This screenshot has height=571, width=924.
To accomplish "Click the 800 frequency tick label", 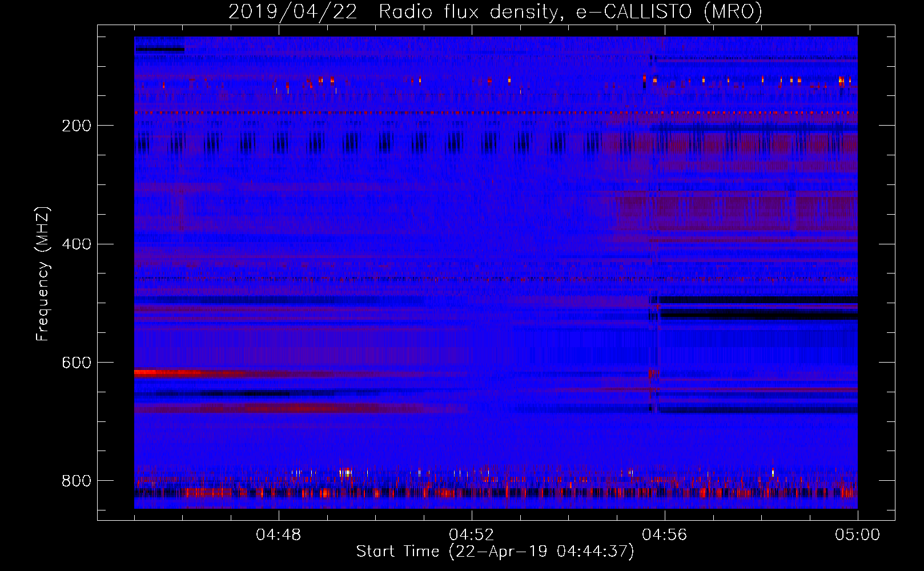I will coord(76,481).
